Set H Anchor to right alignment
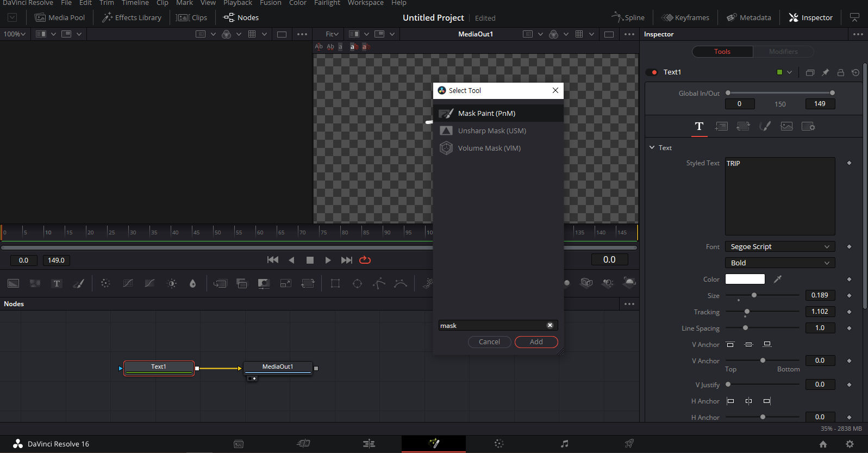 pos(767,401)
